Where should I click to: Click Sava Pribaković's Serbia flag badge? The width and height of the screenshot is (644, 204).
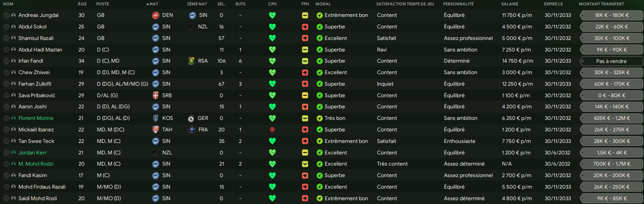[x=155, y=95]
